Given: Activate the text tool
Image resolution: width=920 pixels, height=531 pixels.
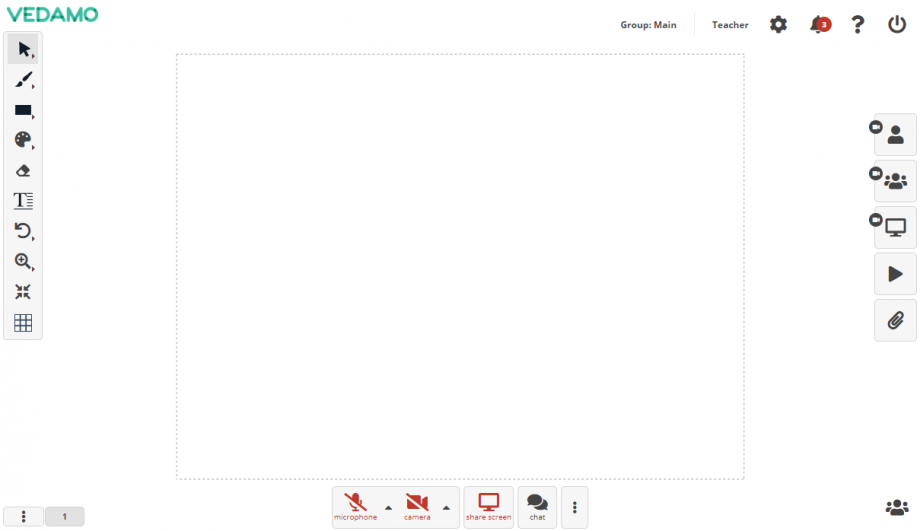Looking at the screenshot, I should pyautogui.click(x=24, y=201).
